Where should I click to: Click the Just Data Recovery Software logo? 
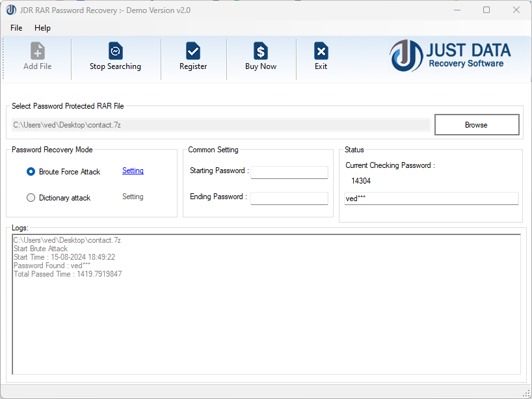(451, 56)
